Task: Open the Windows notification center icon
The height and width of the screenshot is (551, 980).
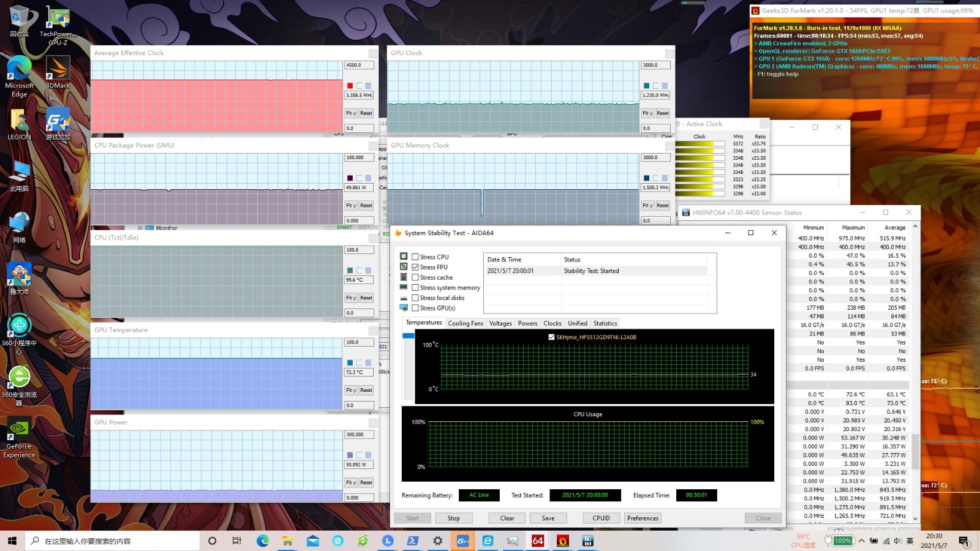Action: point(964,541)
